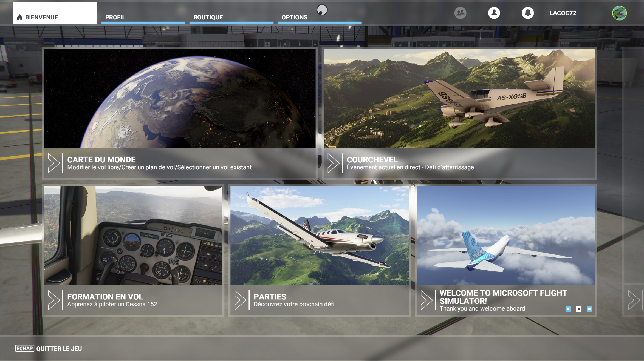Click the chevron beside WELCOME TO MICROSOFT FLIGHT SIMULATOR
The image size is (644, 361).
point(426,300)
